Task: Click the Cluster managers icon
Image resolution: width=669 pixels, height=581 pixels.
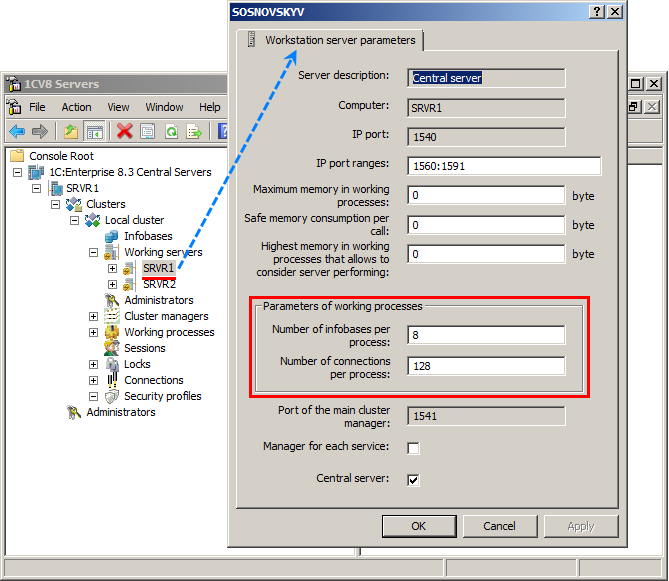Action: (112, 316)
